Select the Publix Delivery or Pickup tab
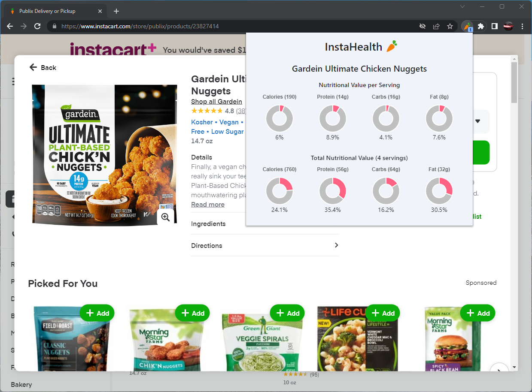Screen dimensions: 532x392 (x=54, y=11)
